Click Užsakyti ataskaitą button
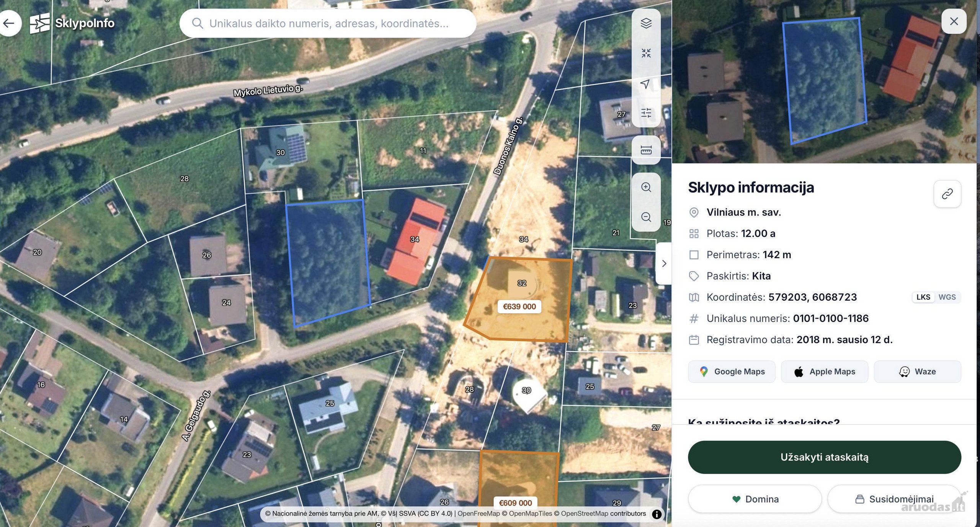This screenshot has height=527, width=980. pyautogui.click(x=824, y=457)
